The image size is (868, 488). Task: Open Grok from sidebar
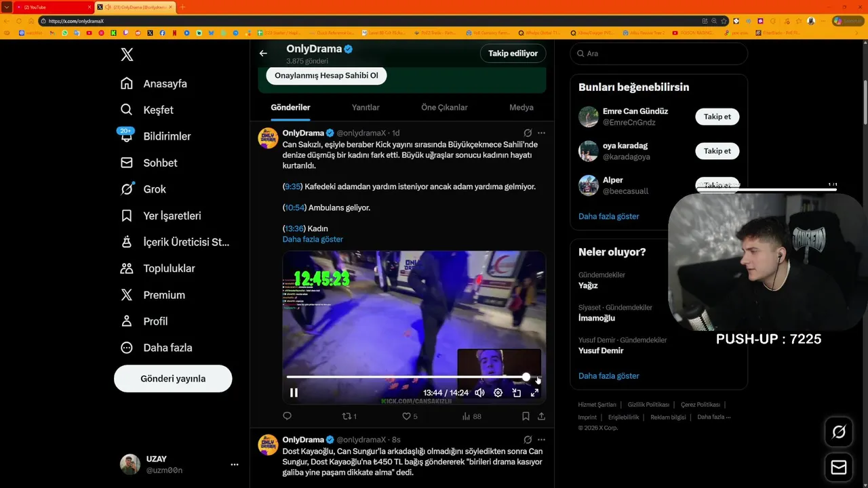click(x=142, y=189)
